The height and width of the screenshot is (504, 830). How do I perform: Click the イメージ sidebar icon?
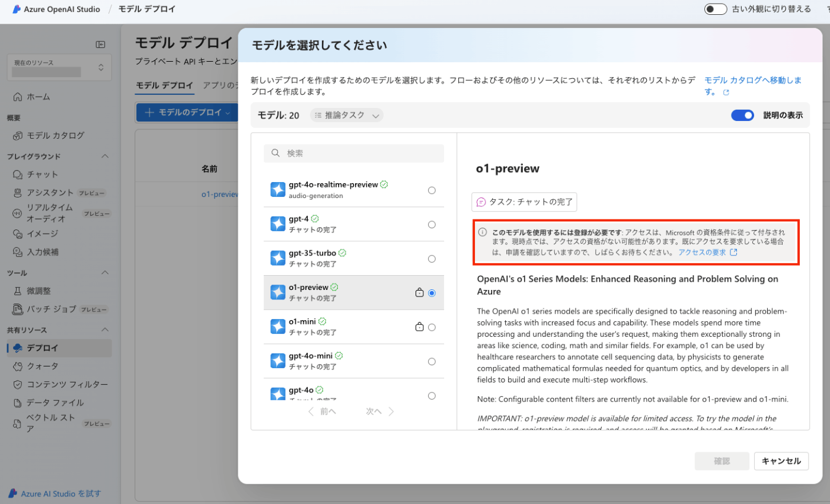coord(17,234)
